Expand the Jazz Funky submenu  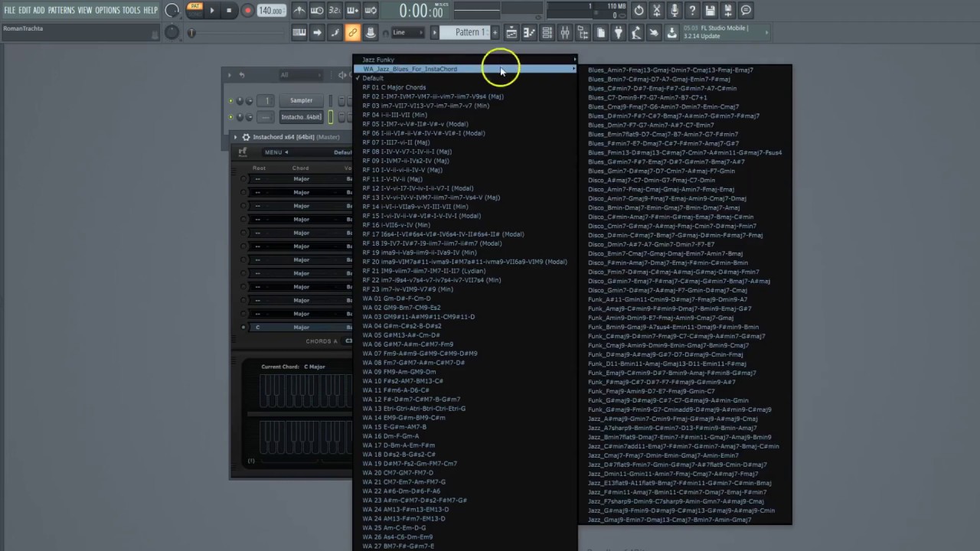[x=465, y=60]
